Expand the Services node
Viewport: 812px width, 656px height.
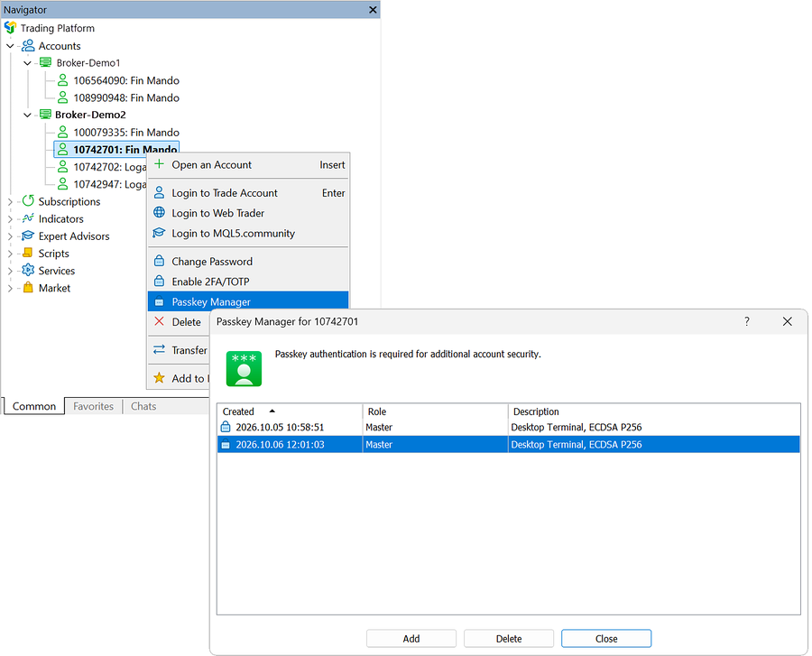pyautogui.click(x=10, y=271)
